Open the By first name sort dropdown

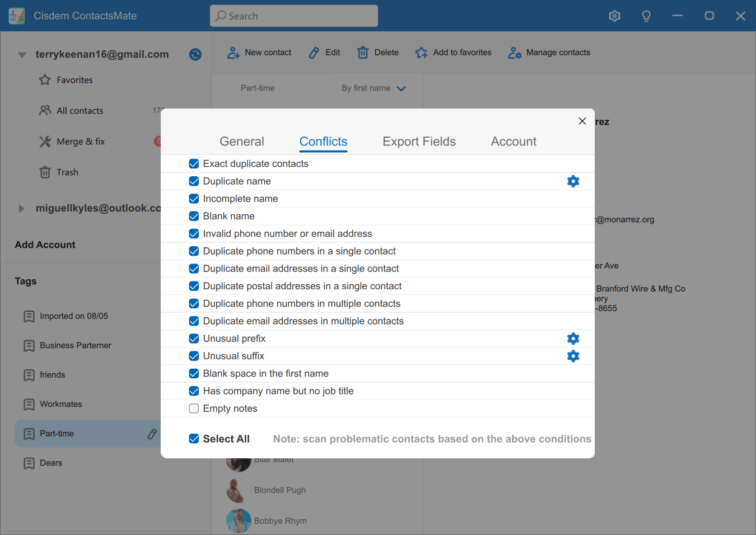[x=373, y=88]
